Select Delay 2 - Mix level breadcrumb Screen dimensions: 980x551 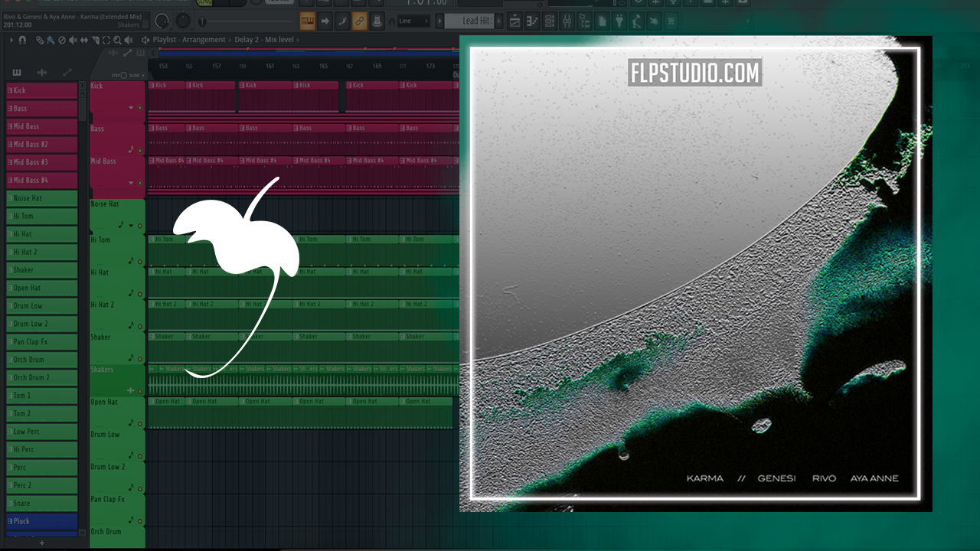pyautogui.click(x=264, y=40)
